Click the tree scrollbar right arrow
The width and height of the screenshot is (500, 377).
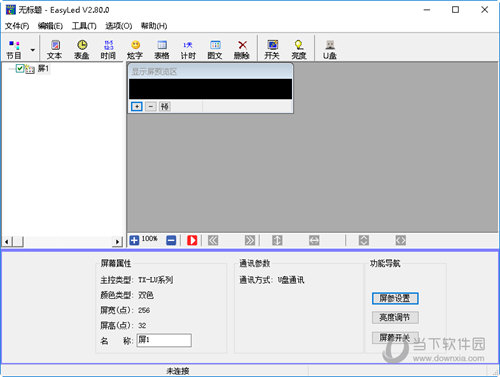click(x=117, y=241)
